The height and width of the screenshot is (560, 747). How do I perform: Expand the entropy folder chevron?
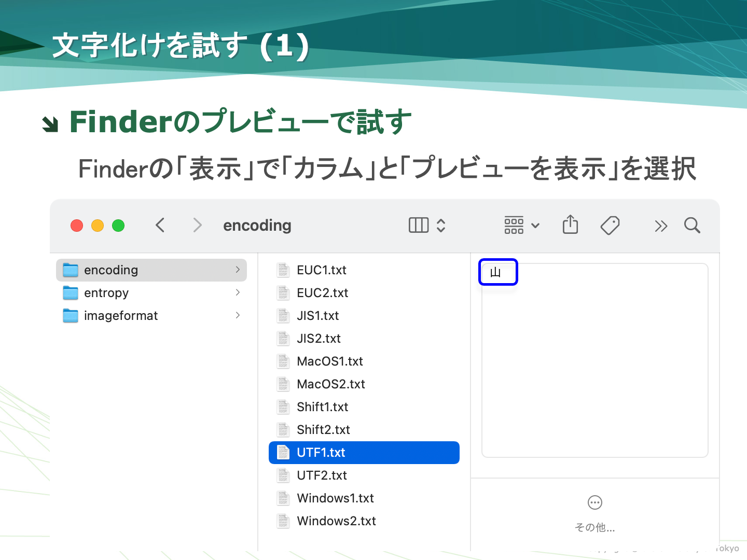pyautogui.click(x=238, y=292)
